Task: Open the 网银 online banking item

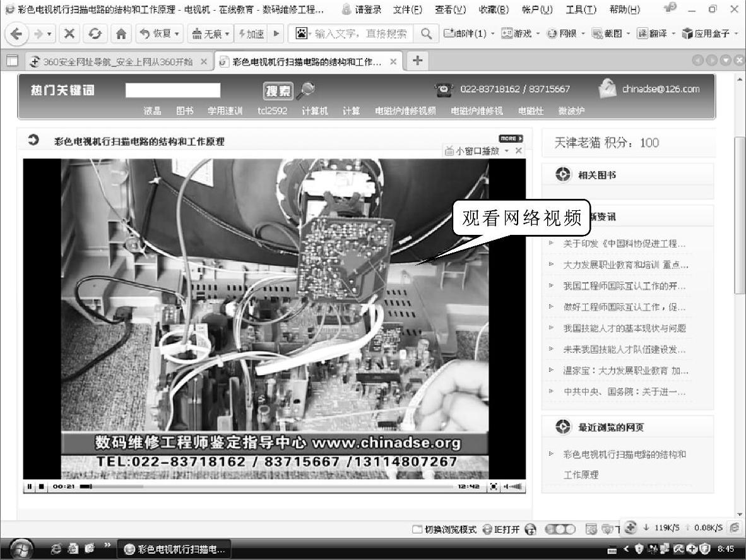Action: [562, 34]
